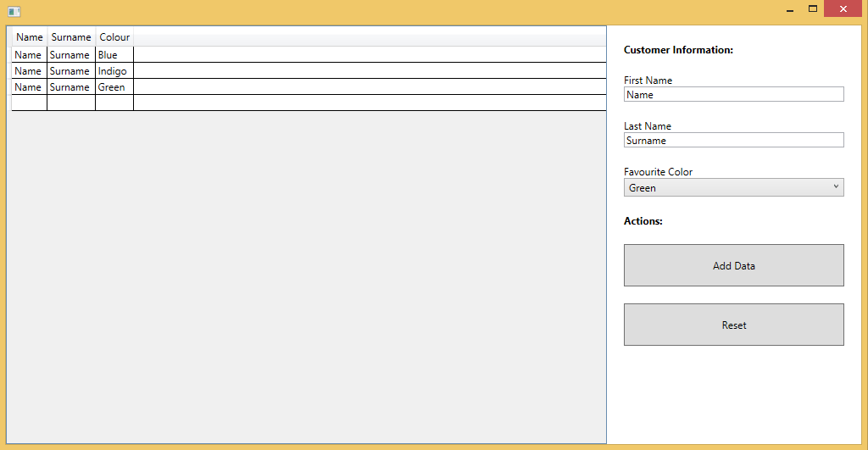Focus the Last Name text field

pos(733,141)
